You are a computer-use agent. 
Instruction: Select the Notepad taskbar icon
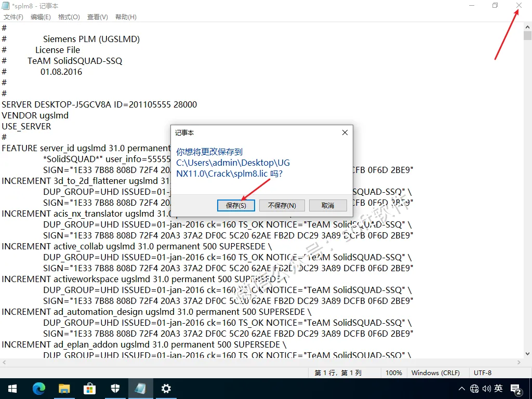[x=140, y=389]
